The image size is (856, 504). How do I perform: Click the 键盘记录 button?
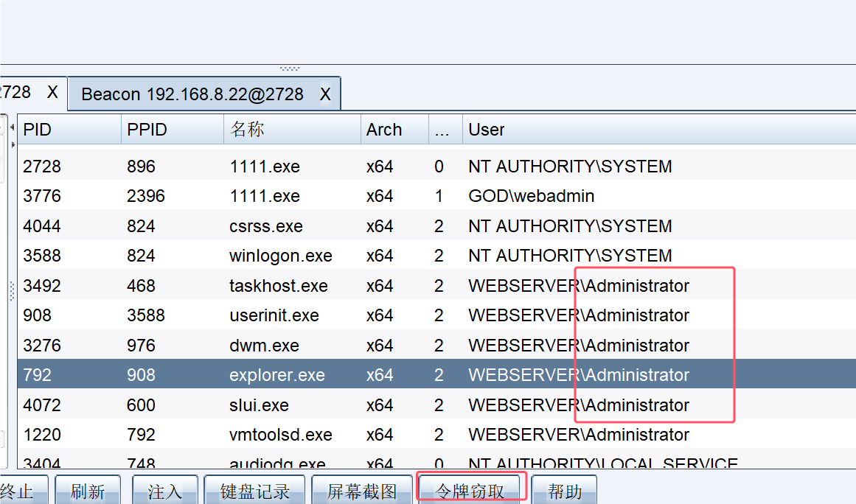(x=255, y=491)
